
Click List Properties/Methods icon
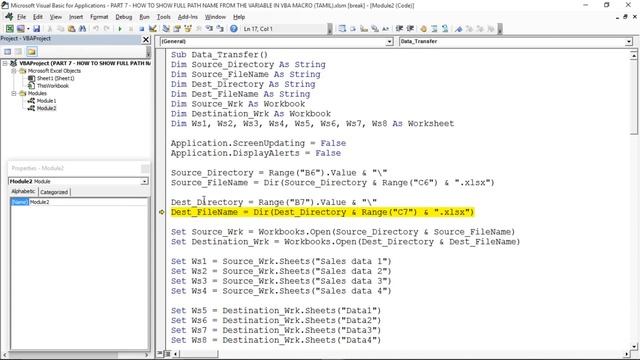pos(342,29)
